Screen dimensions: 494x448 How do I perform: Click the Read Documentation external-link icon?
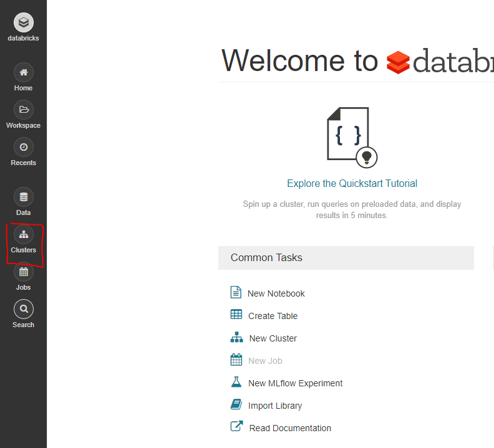click(x=236, y=426)
